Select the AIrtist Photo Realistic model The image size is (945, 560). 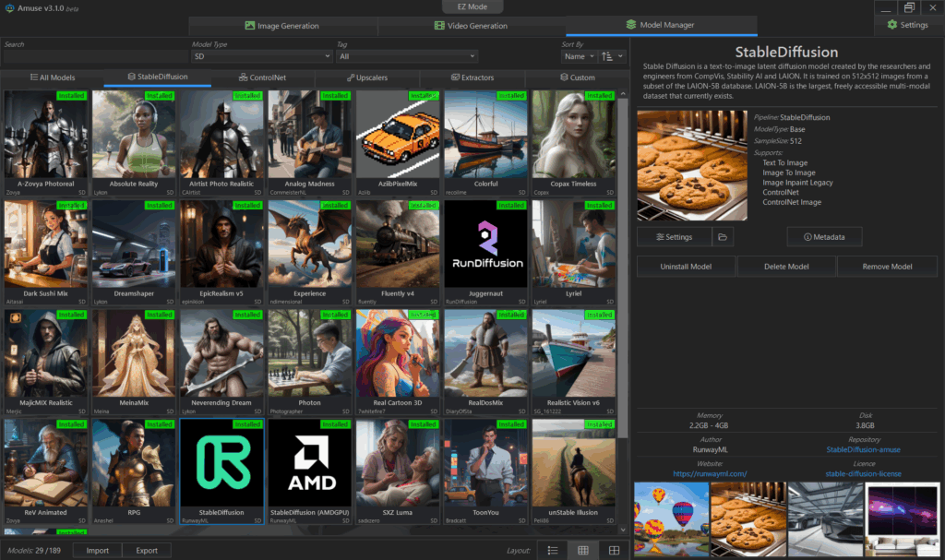coord(221,144)
